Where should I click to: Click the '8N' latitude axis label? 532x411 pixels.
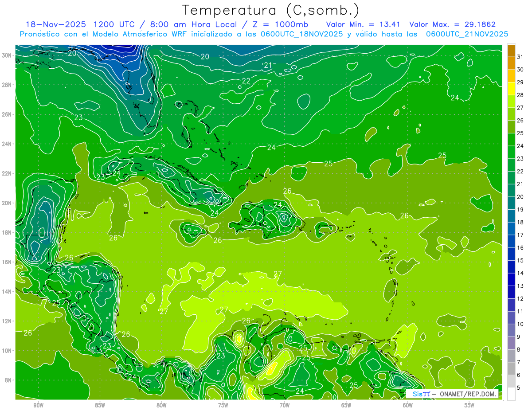[x=8, y=380]
